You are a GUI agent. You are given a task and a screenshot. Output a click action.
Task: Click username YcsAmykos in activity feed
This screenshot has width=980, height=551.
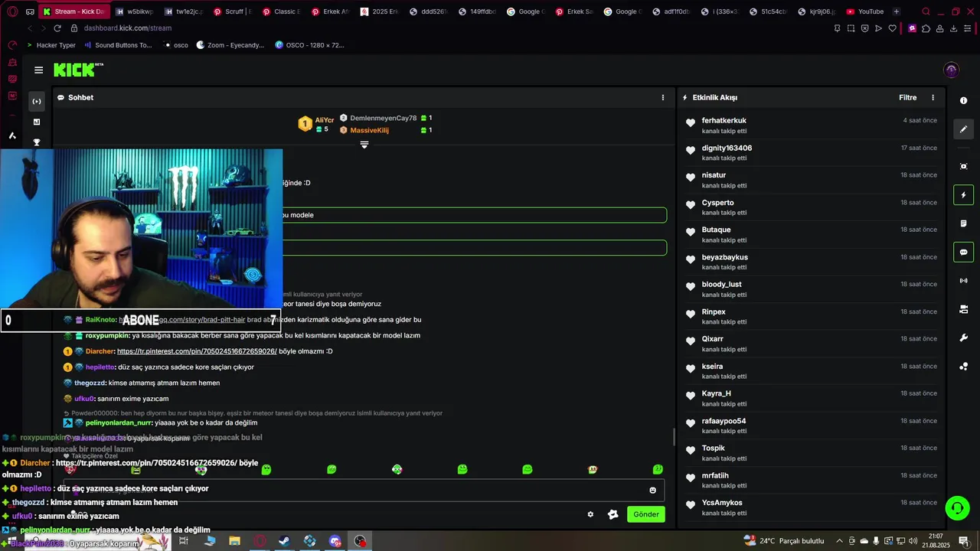click(x=722, y=503)
